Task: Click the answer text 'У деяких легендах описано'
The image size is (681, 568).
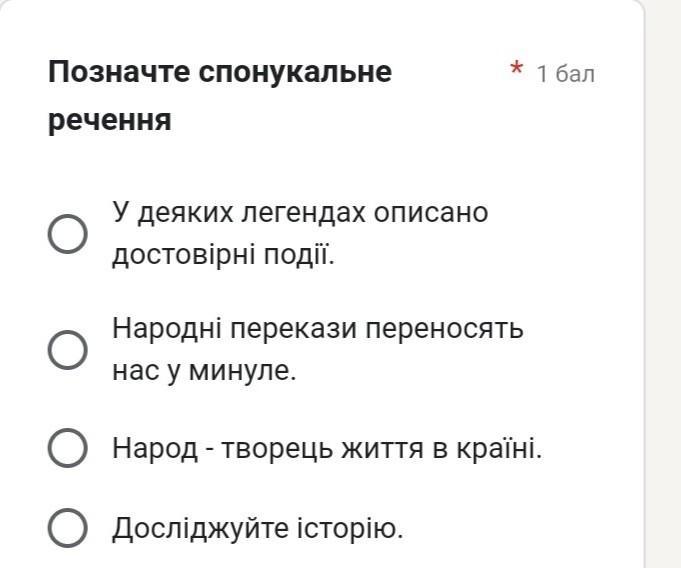Action: point(300,213)
